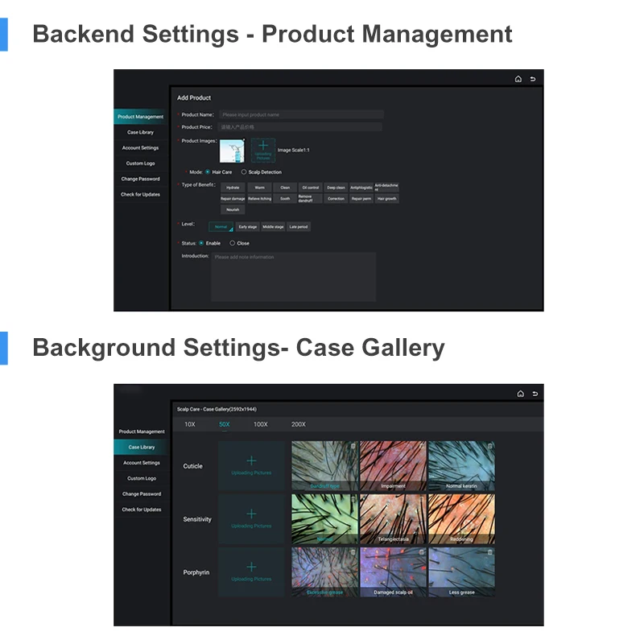The image size is (644, 644).
Task: Select the Early stage level button
Action: [248, 227]
